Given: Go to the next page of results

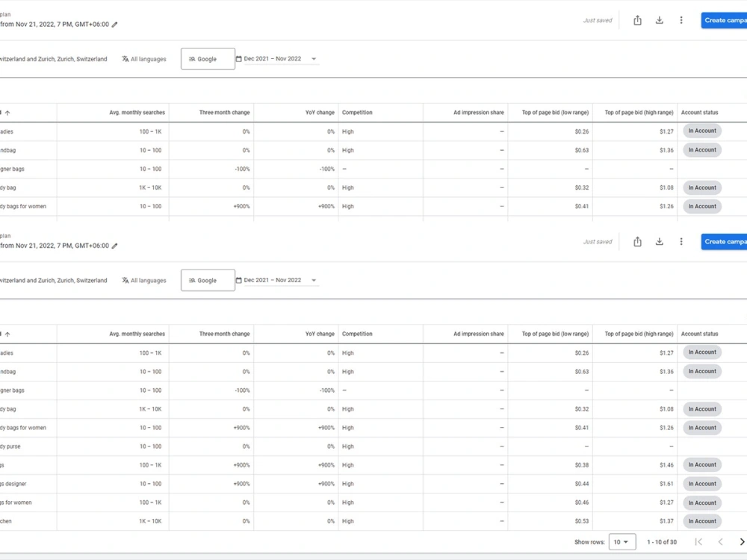Looking at the screenshot, I should coord(742,542).
